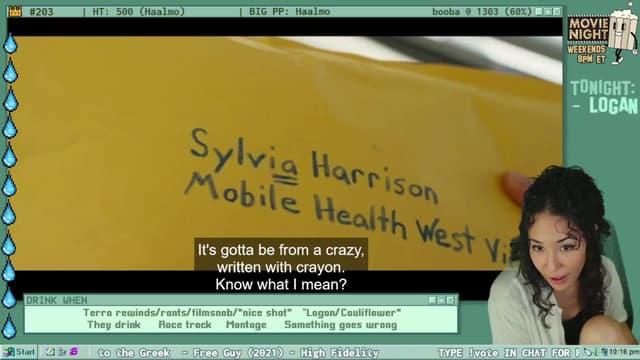Click "High Fidelity" in the ticker

[340, 353]
